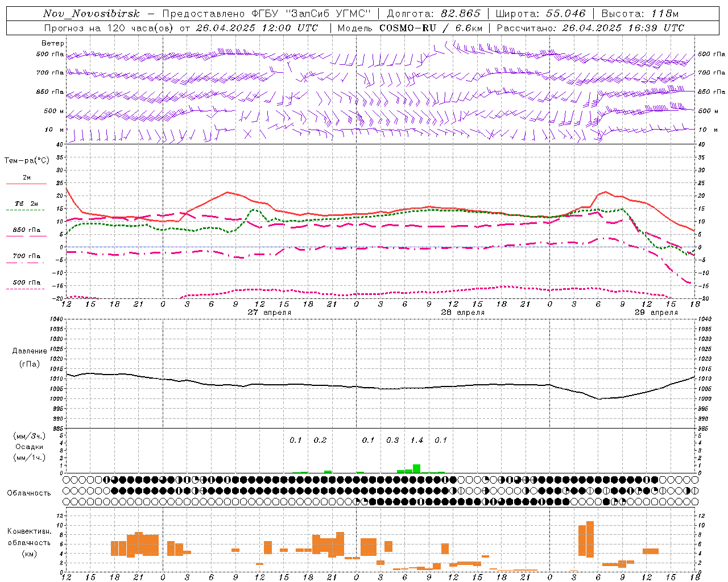Click the Рассчитано: 26.04.2025 16:39 UTC timestamp

(x=590, y=28)
